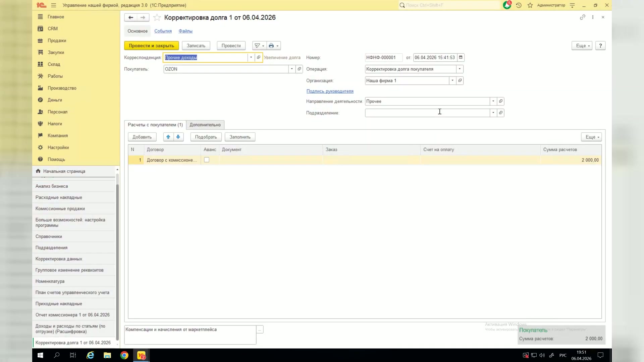Click the Подобрать button

point(206,137)
